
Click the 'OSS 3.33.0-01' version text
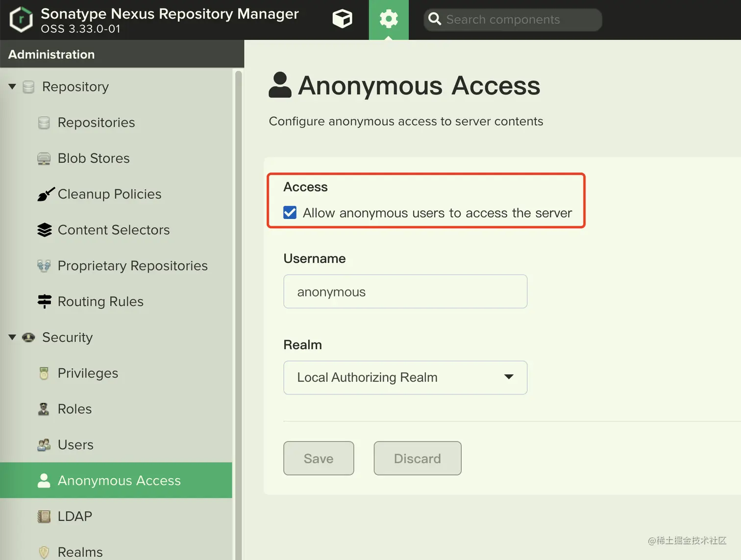[80, 29]
